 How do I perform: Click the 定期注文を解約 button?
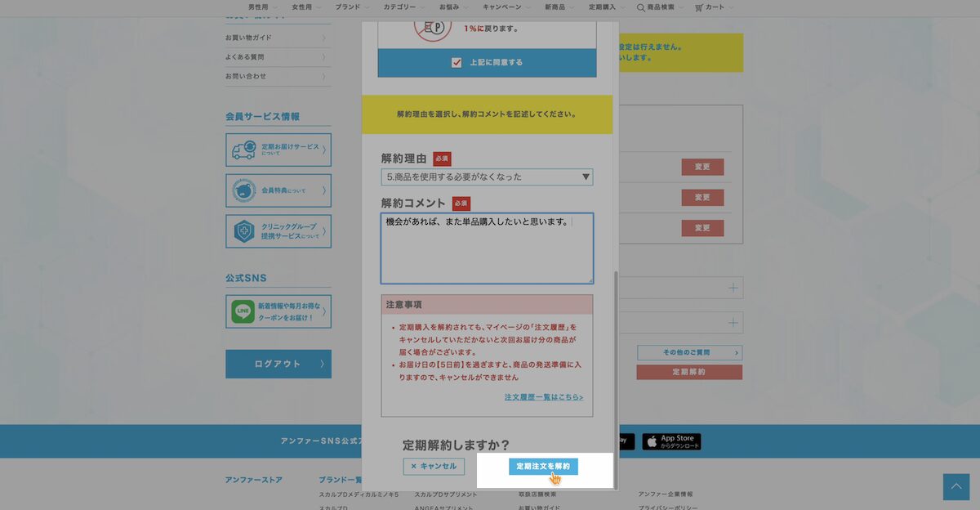[x=544, y=466]
